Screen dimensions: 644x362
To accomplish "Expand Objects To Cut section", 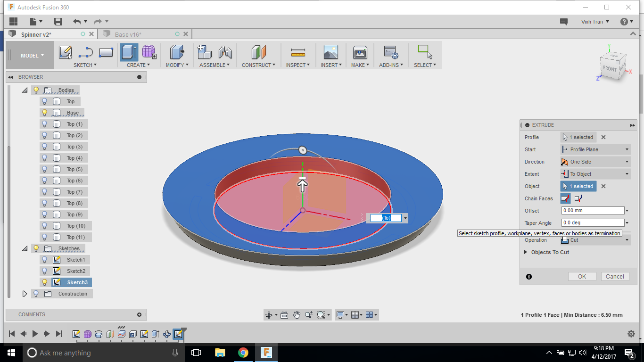I will (526, 252).
